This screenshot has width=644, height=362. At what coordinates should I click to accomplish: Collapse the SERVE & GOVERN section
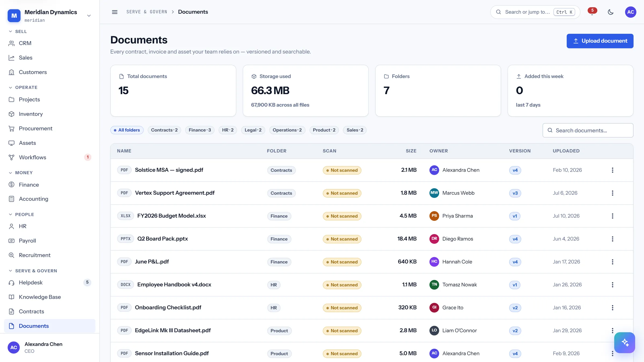coord(33,271)
